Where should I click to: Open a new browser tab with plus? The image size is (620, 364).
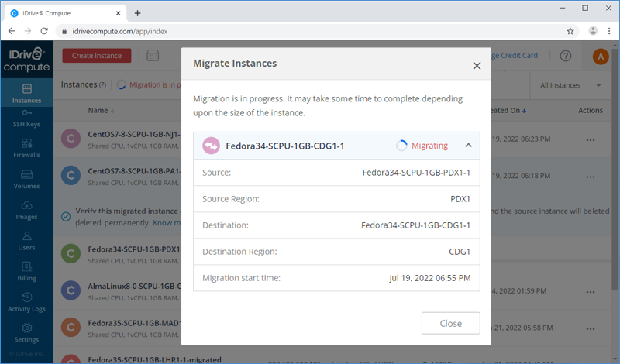[137, 13]
